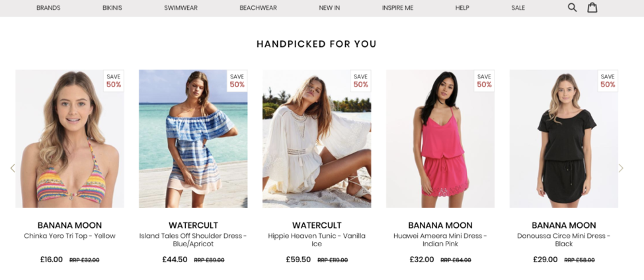Image resolution: width=644 pixels, height=280 pixels.
Task: Click the Watercult brand above Hippie Heaven
Action: point(317,225)
